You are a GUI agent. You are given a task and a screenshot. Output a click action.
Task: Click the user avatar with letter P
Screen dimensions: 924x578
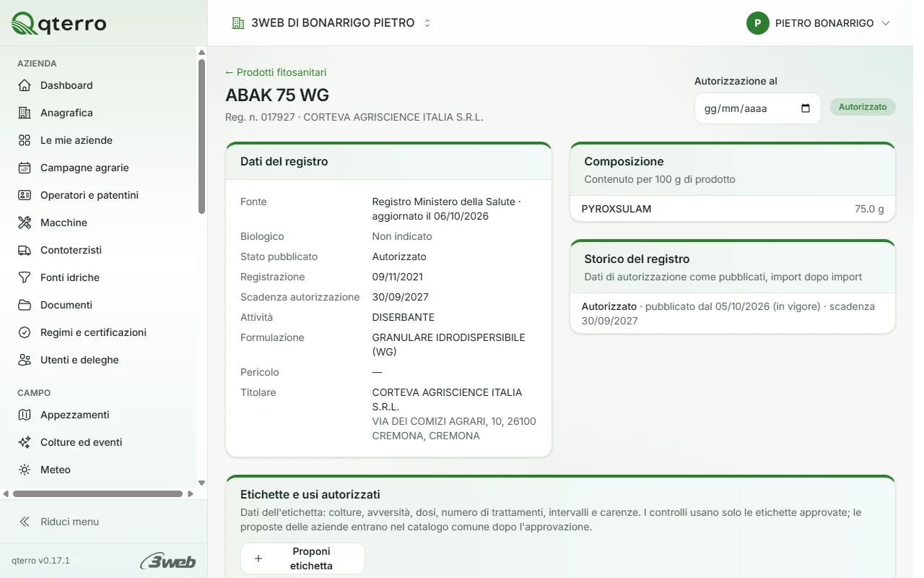pos(757,23)
